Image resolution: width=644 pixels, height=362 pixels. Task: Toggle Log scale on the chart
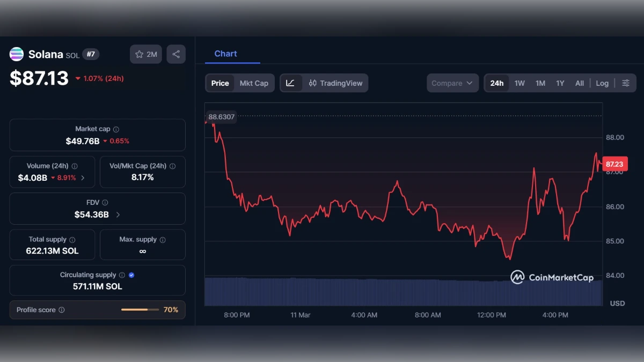602,83
